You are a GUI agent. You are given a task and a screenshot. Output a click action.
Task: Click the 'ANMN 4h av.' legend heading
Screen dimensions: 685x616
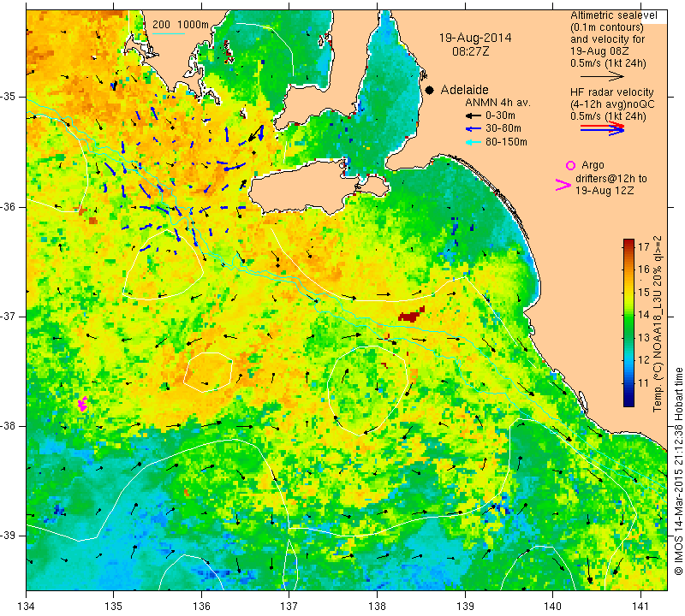point(497,103)
